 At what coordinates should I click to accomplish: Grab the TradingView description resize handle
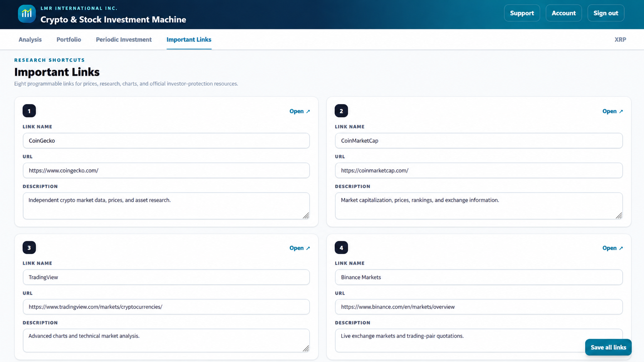click(306, 348)
